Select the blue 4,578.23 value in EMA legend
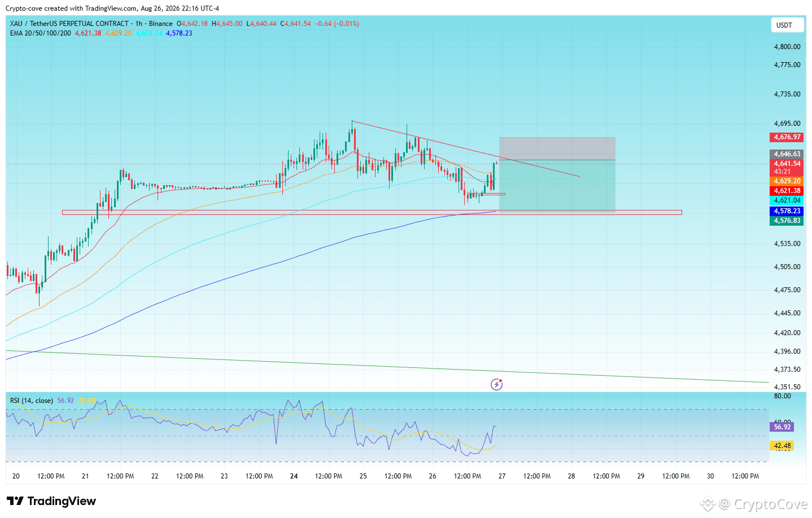Image resolution: width=812 pixels, height=518 pixels. pos(179,33)
